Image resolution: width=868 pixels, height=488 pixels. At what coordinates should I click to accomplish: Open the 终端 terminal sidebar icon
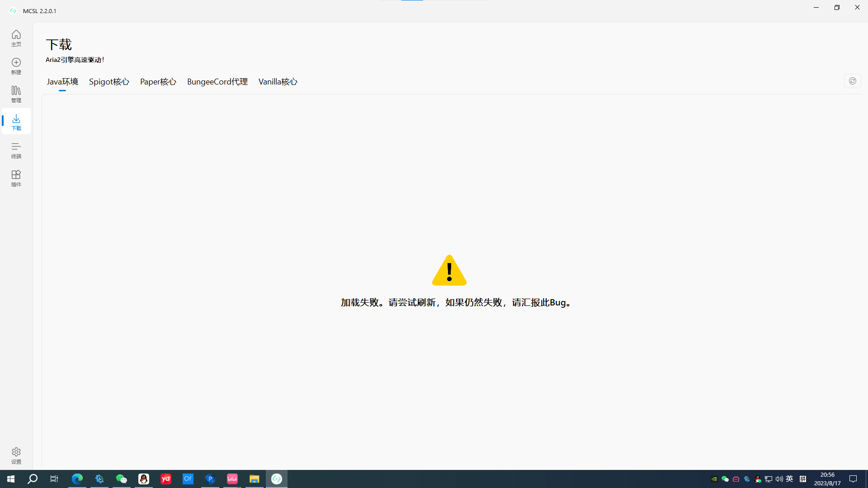click(16, 150)
